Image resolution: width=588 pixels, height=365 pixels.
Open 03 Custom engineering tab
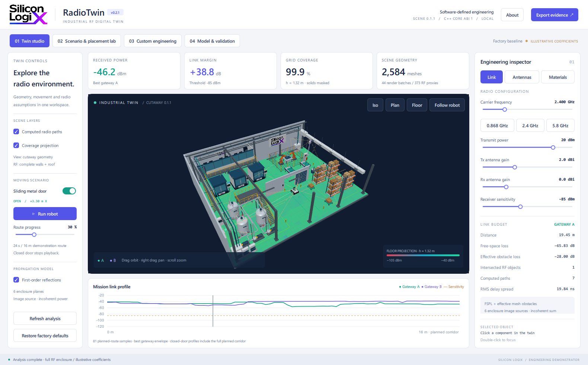pos(153,41)
